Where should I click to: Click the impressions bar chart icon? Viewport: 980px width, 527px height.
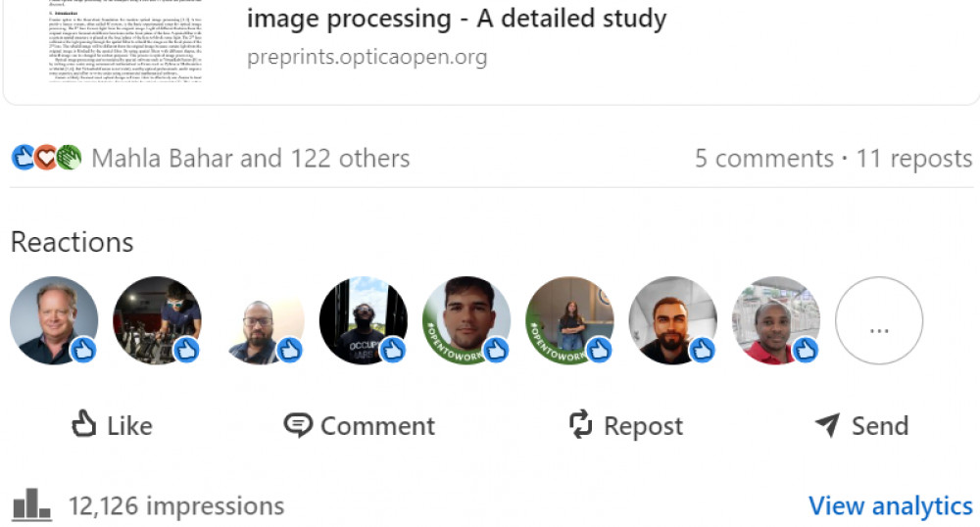pyautogui.click(x=31, y=505)
